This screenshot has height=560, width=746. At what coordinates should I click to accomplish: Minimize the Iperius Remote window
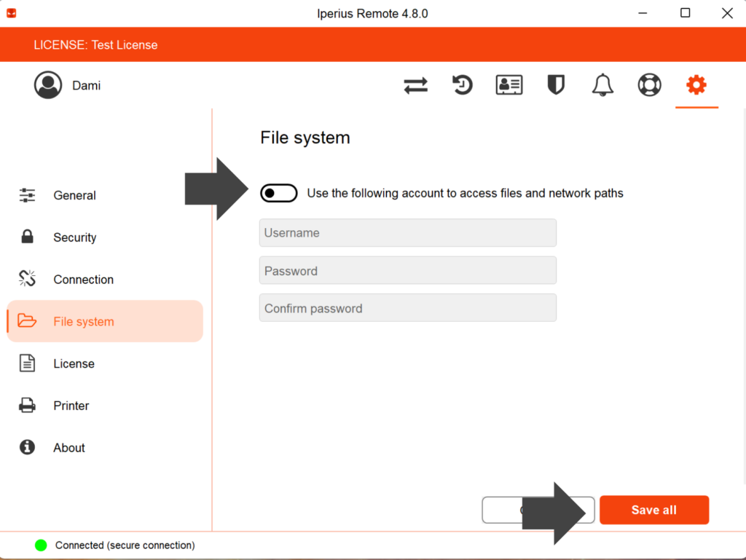(643, 13)
